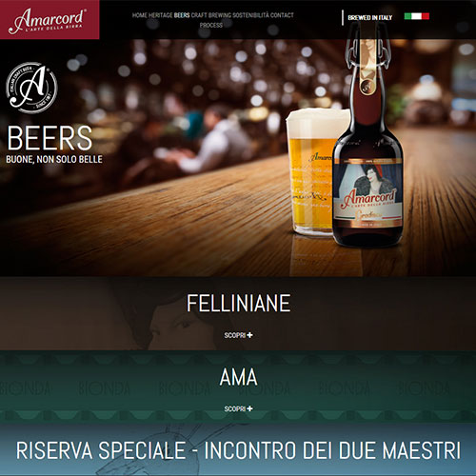Click the Scopri link under AMA
Screen dimensions: 476x476
click(235, 408)
